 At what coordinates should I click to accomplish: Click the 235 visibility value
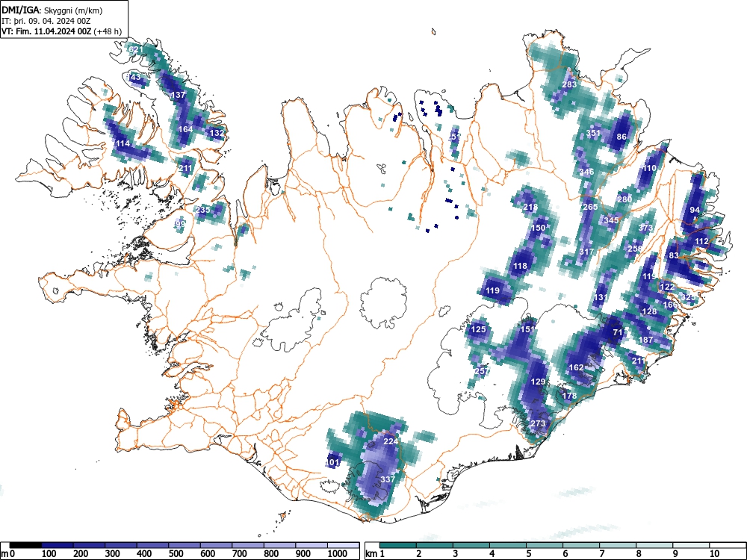click(x=203, y=210)
